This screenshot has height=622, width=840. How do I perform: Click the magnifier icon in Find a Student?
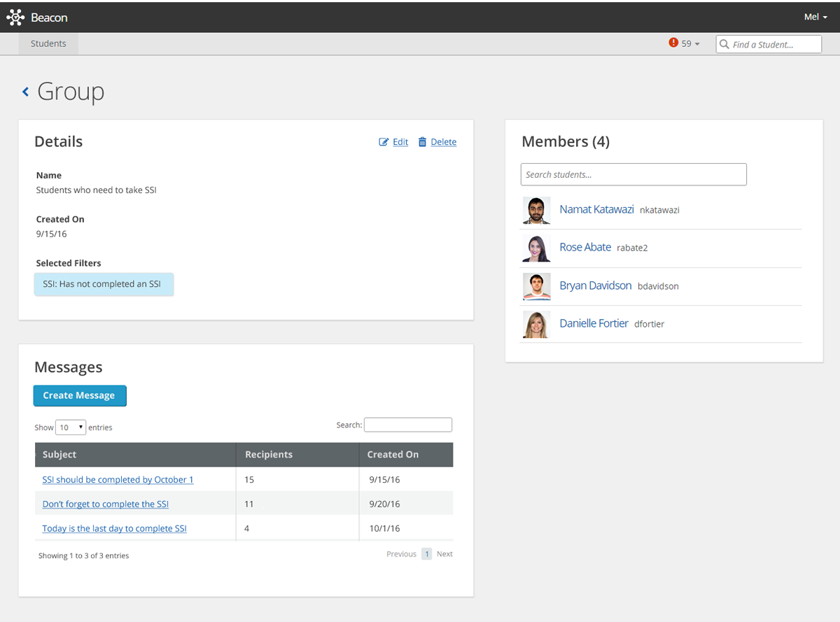click(x=724, y=43)
